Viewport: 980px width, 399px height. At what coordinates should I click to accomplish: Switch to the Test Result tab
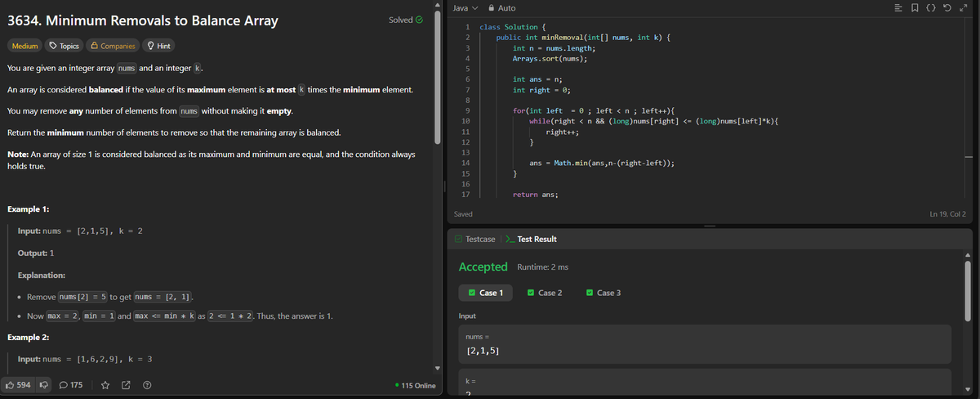tap(532, 239)
